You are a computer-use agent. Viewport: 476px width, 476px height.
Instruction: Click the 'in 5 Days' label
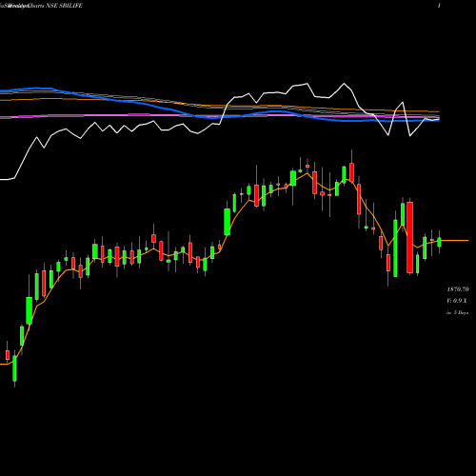point(457,312)
